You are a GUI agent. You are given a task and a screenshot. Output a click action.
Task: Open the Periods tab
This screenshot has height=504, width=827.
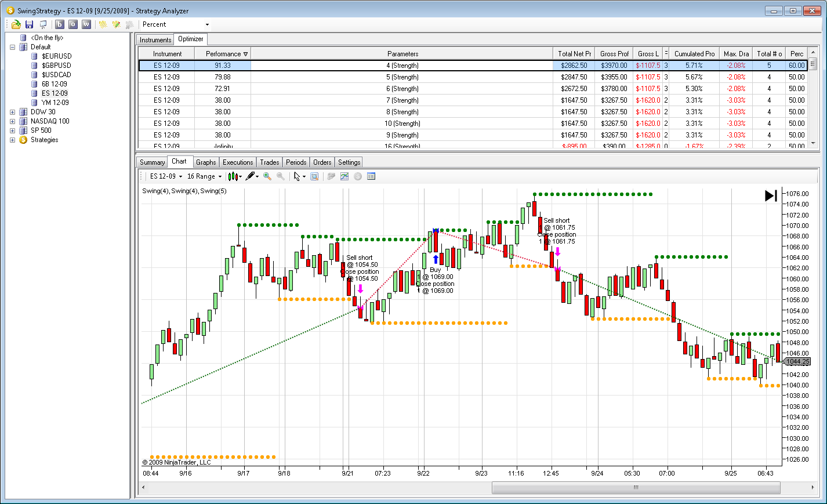296,162
